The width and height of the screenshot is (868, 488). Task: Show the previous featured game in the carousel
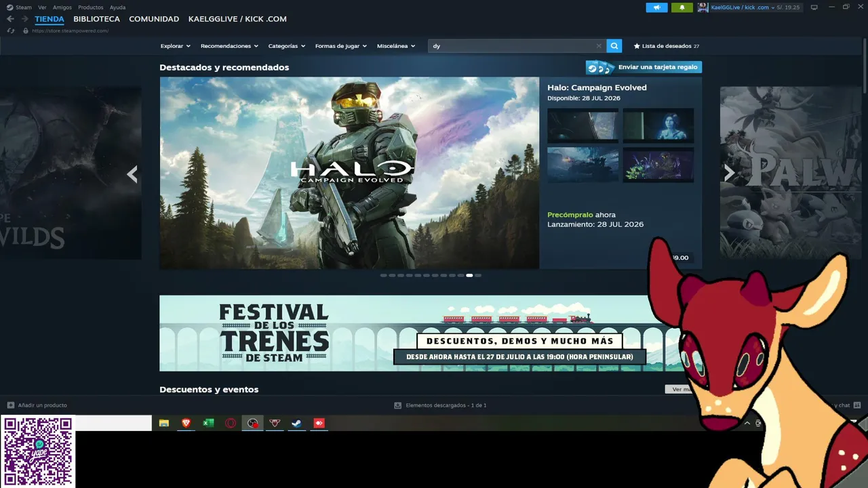coord(132,175)
